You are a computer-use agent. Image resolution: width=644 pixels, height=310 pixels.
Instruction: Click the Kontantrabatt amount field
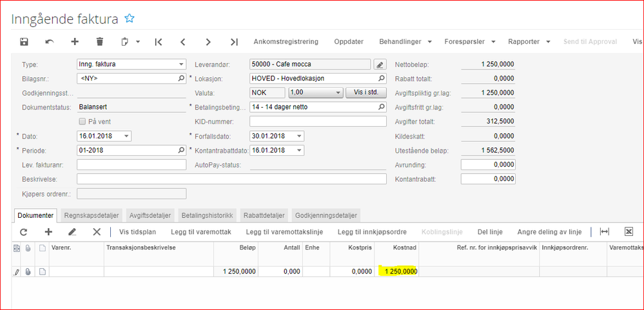[x=488, y=179]
